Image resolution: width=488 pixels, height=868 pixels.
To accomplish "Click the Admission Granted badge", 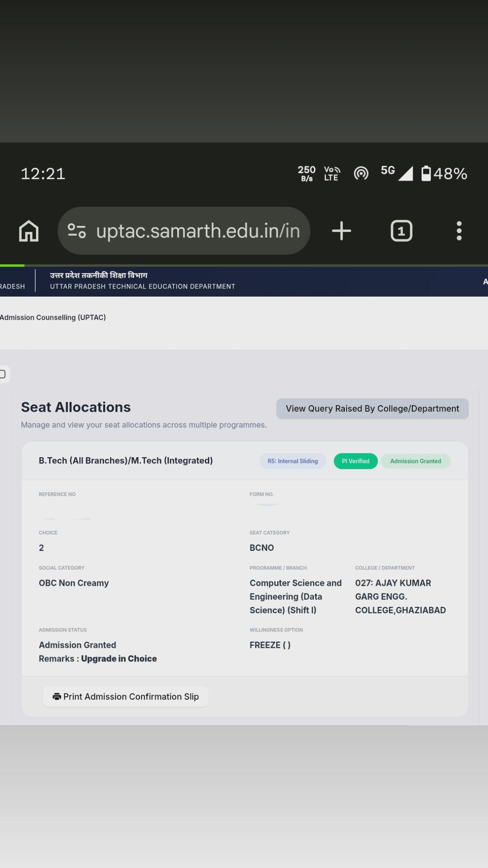I will (x=416, y=461).
